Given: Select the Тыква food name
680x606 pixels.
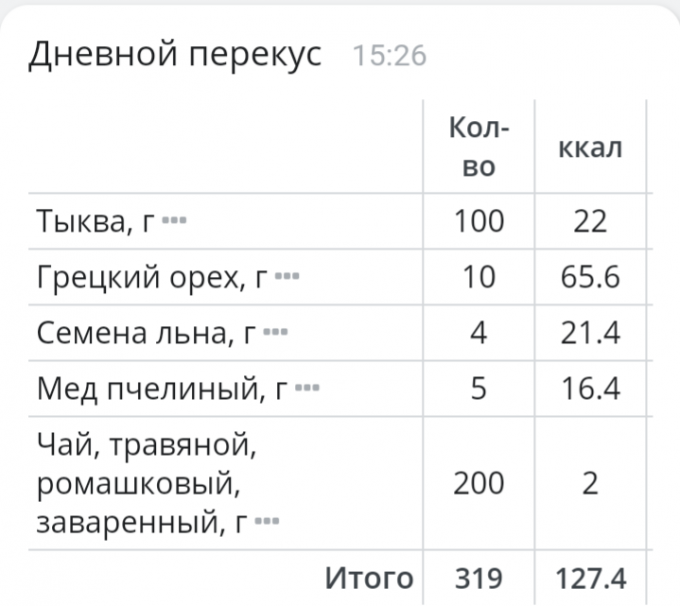Looking at the screenshot, I should [95, 220].
